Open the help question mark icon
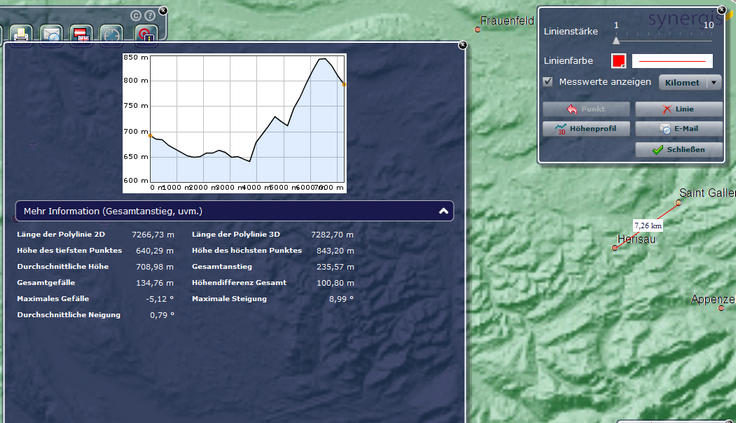The height and width of the screenshot is (423, 736). tap(149, 15)
